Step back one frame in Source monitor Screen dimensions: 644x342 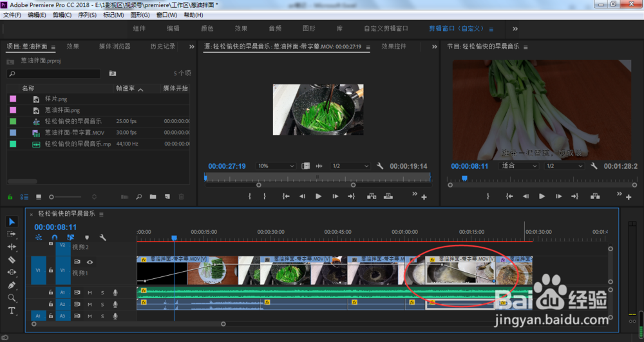click(x=302, y=196)
